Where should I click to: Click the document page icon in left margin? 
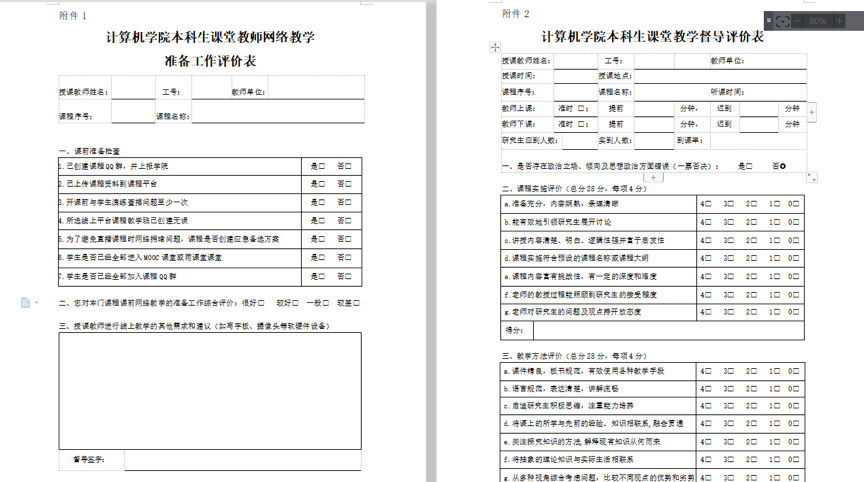coord(25,302)
